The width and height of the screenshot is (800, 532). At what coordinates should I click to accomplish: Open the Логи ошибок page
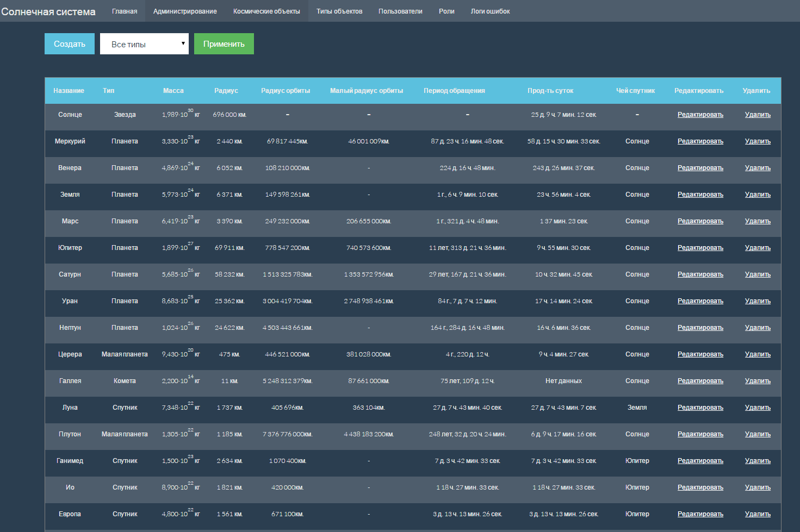(x=490, y=11)
